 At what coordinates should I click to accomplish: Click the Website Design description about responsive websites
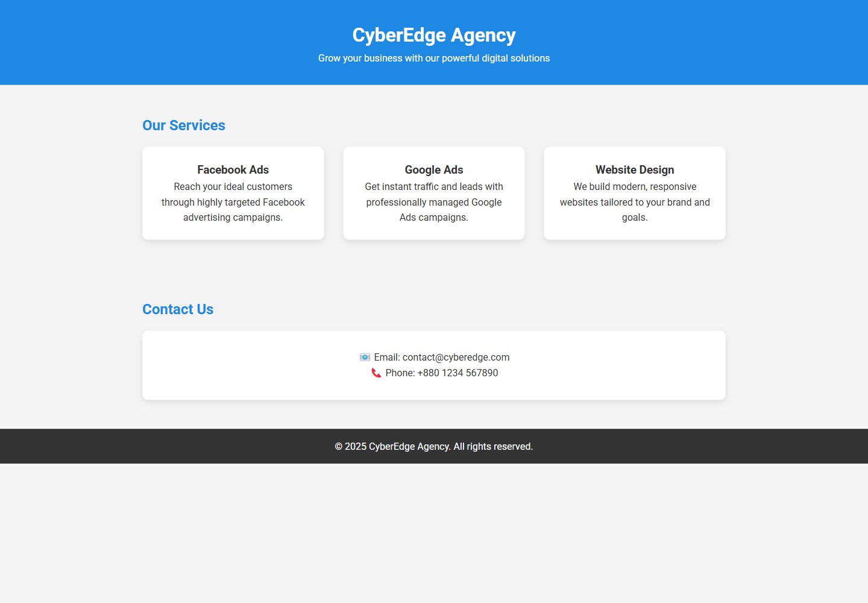click(635, 202)
